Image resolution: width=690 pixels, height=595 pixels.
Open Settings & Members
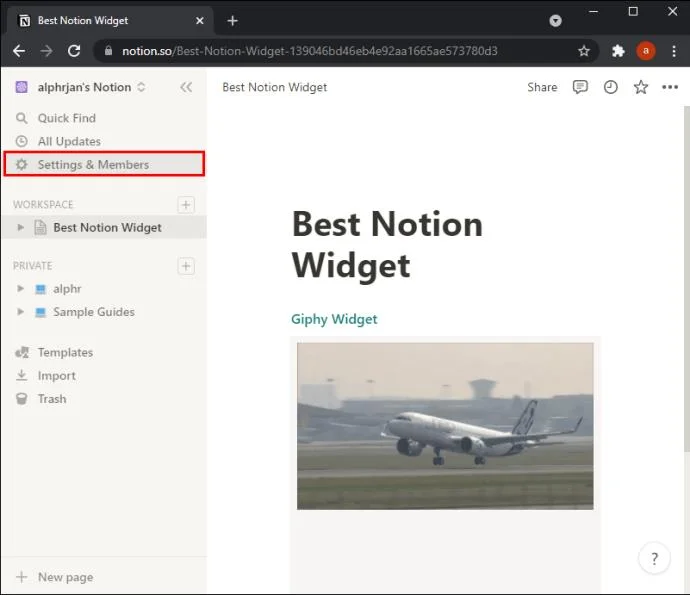click(104, 164)
